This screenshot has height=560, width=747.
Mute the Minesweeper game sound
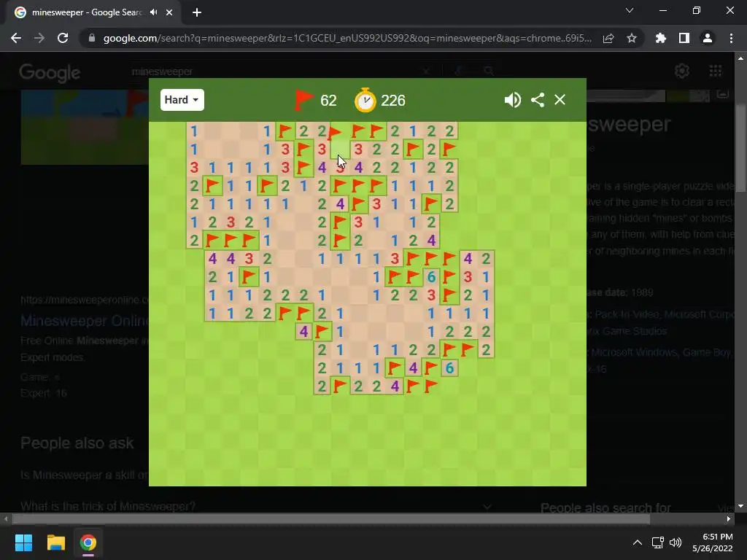point(513,100)
